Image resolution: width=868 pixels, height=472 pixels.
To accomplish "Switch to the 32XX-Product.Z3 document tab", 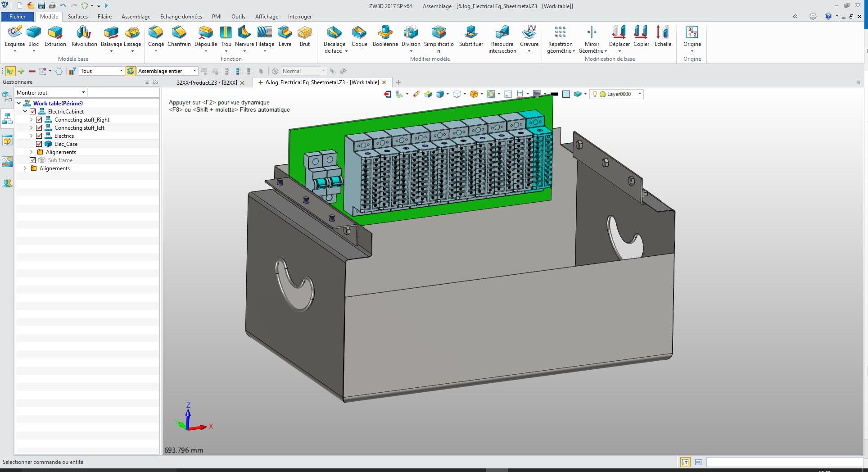I will (207, 83).
